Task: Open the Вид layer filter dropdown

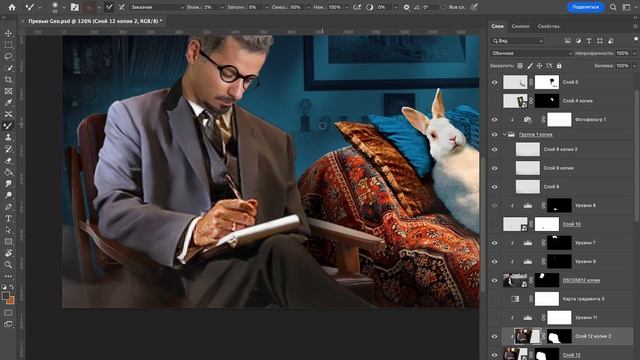Action: click(x=518, y=41)
